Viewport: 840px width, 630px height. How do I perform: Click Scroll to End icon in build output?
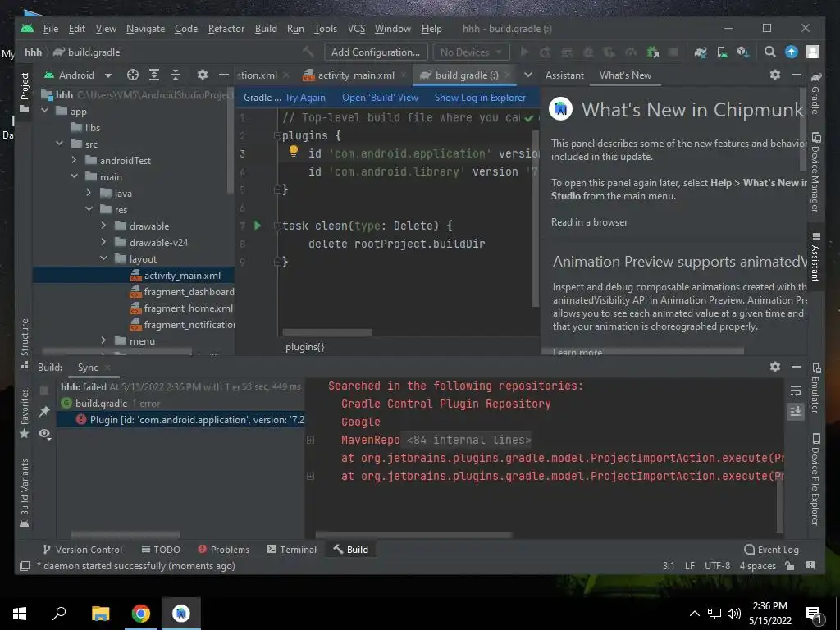point(796,412)
